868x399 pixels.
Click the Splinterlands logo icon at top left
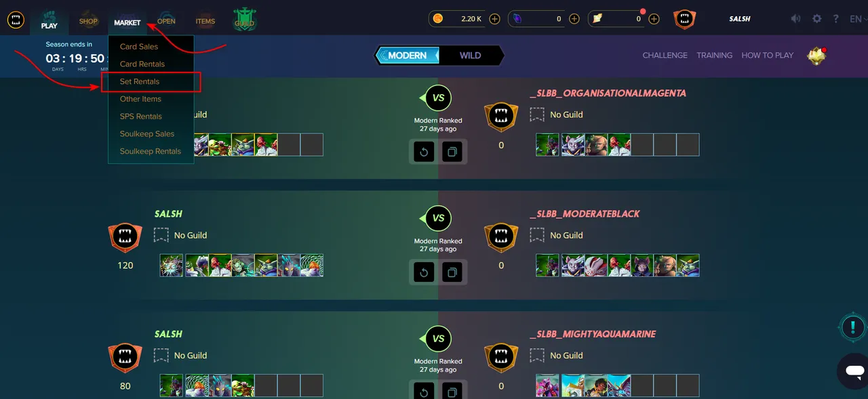[x=16, y=20]
